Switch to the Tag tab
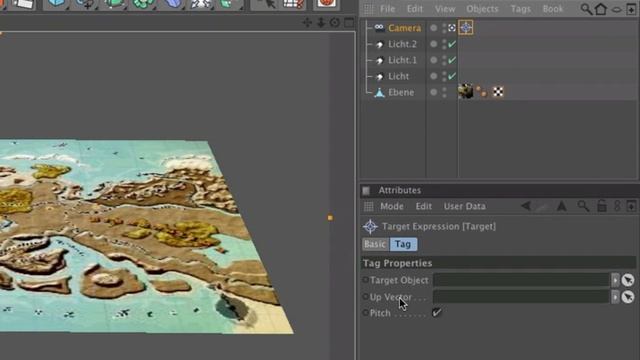 403,244
